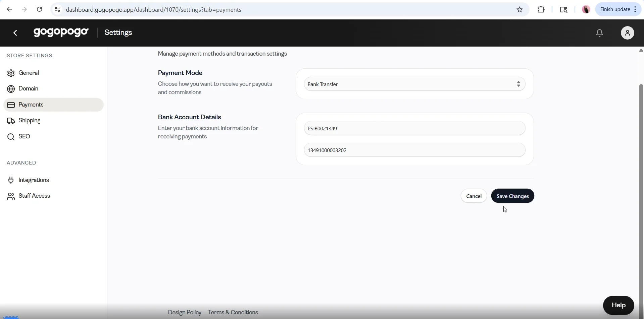Bookmark this page with the star icon
Image resolution: width=644 pixels, height=319 pixels.
pos(520,9)
